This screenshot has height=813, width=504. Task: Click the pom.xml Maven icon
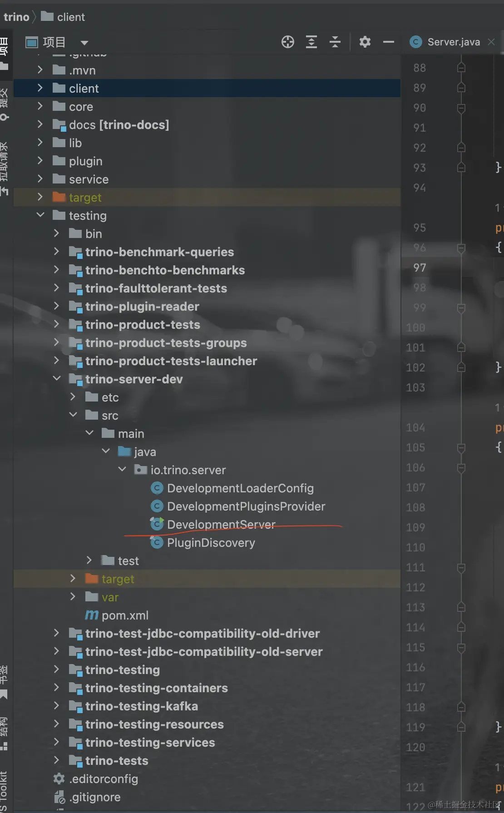tap(92, 615)
